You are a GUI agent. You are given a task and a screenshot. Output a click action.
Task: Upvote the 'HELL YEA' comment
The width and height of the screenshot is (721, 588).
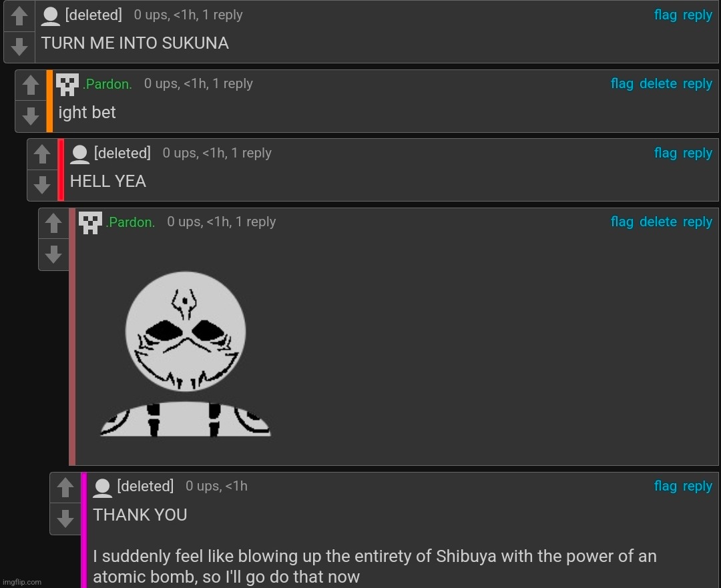(x=42, y=154)
